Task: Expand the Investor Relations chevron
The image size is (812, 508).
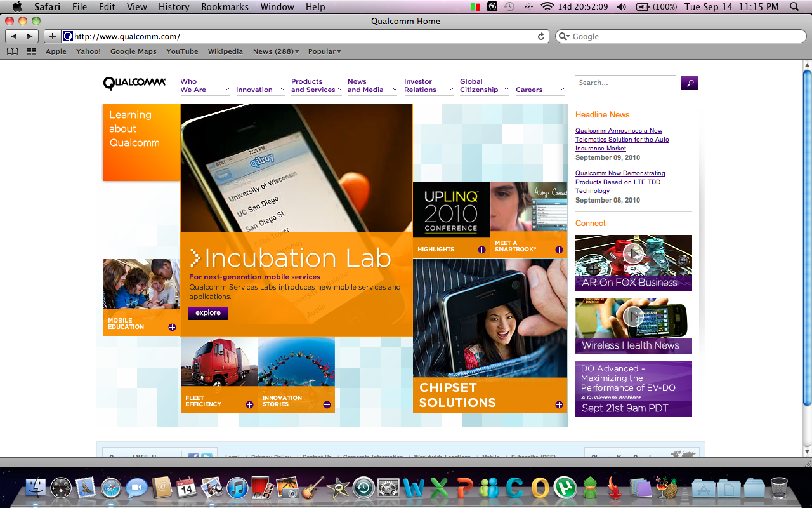Action: click(x=451, y=90)
